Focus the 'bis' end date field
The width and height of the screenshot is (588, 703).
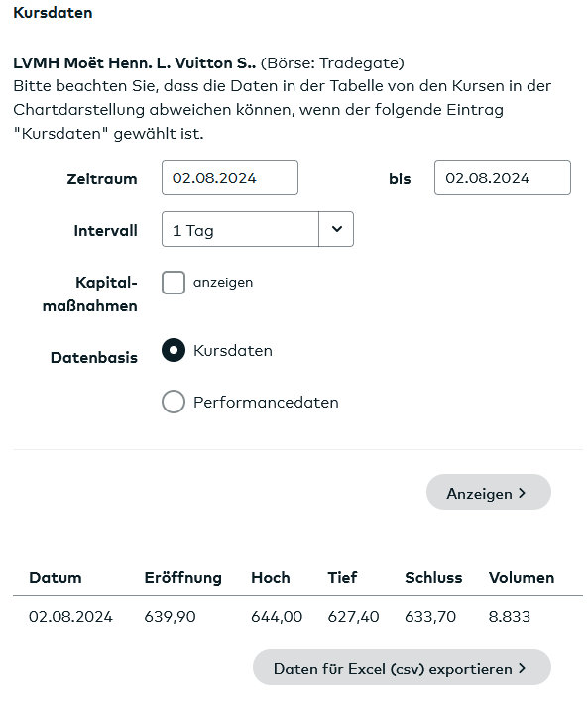(503, 177)
